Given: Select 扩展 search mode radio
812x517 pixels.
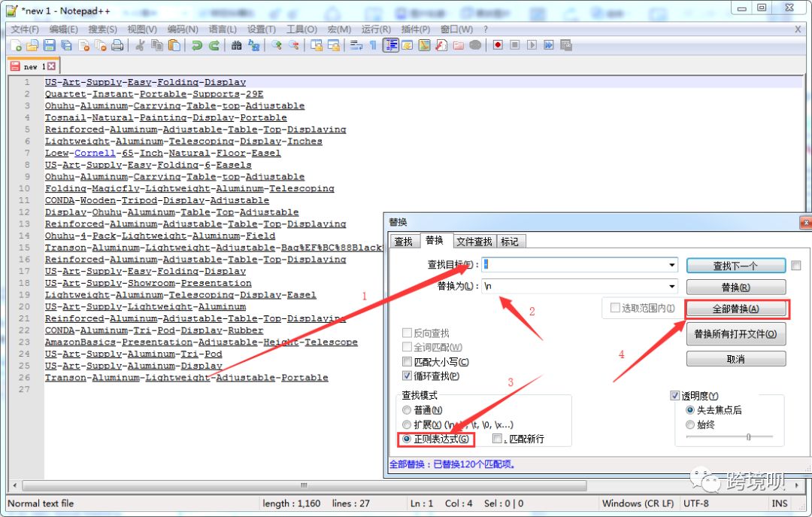Looking at the screenshot, I should pyautogui.click(x=407, y=424).
